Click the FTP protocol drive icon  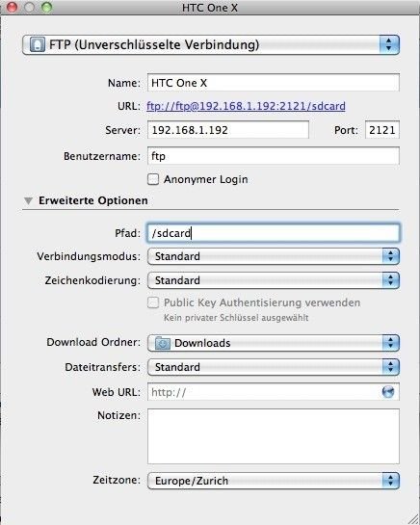37,44
